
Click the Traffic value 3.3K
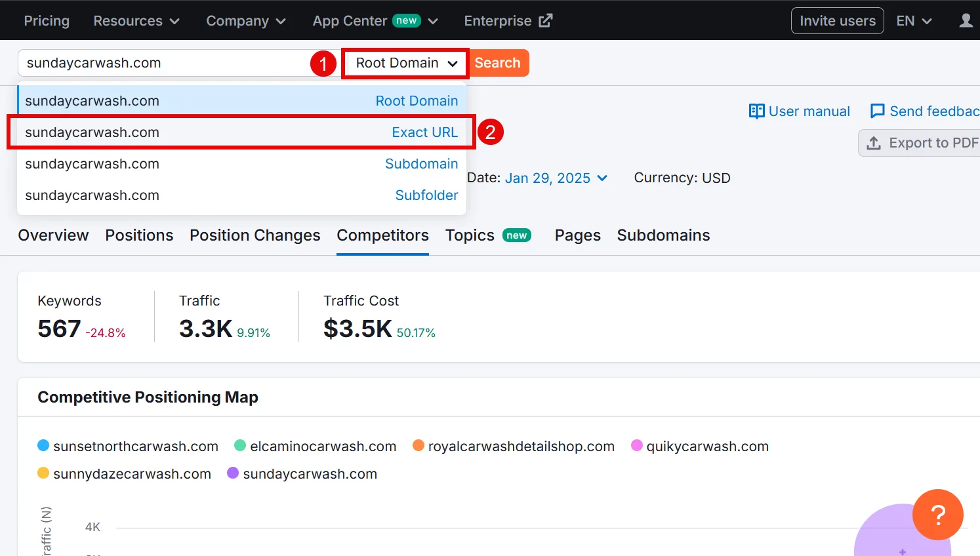[206, 328]
